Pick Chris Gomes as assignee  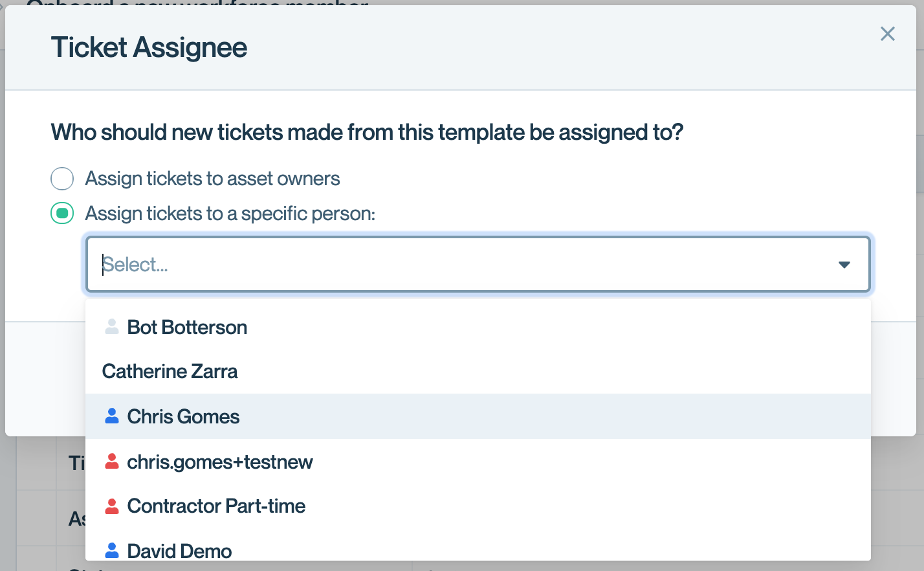coord(183,417)
